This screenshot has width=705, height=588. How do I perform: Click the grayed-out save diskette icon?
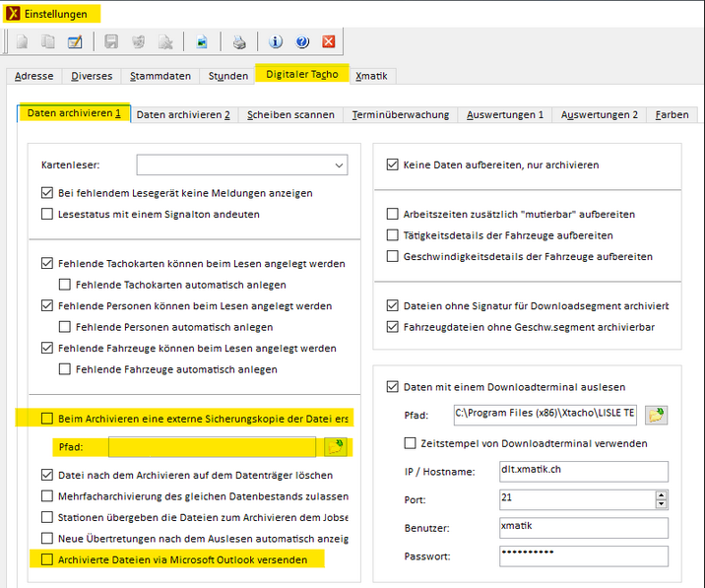tap(111, 42)
